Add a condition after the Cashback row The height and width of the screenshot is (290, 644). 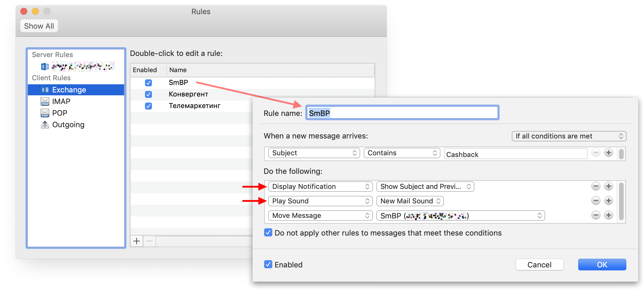[609, 152]
